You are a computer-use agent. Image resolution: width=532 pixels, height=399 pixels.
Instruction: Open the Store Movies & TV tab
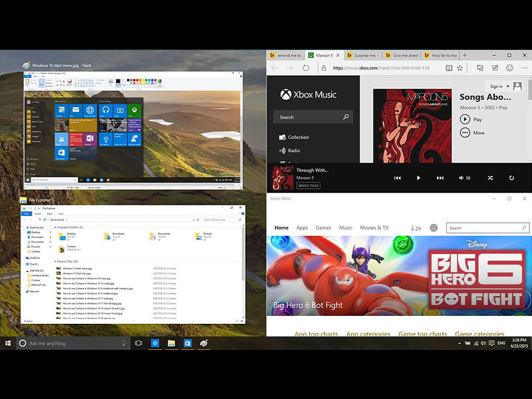tap(374, 227)
